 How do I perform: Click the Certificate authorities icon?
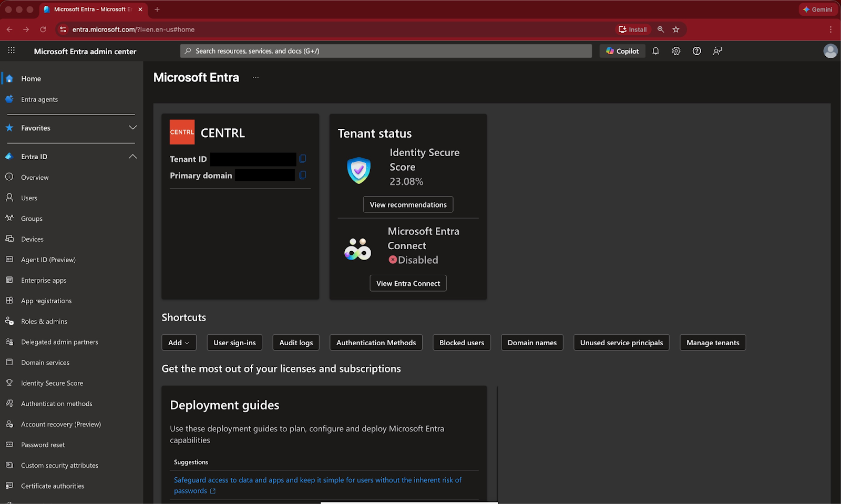9,486
